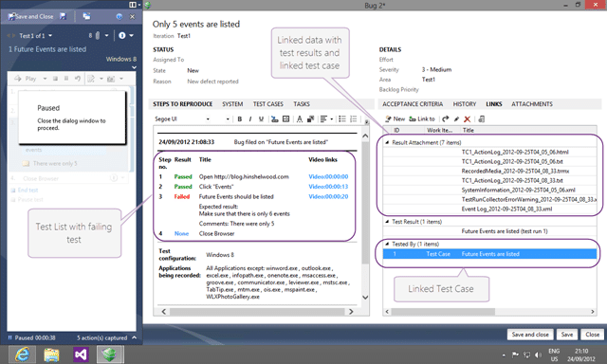Open Internet Explorer from the taskbar
This screenshot has height=364, width=607.
click(x=23, y=355)
